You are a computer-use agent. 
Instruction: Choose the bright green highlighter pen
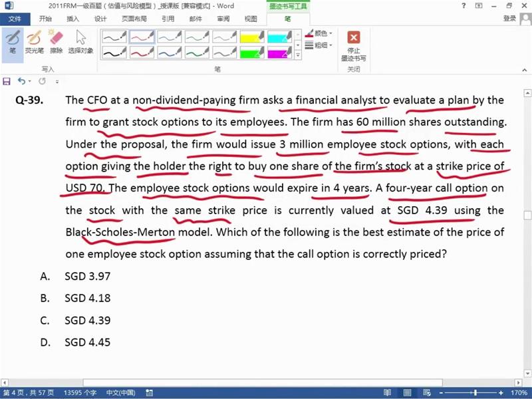click(252, 53)
